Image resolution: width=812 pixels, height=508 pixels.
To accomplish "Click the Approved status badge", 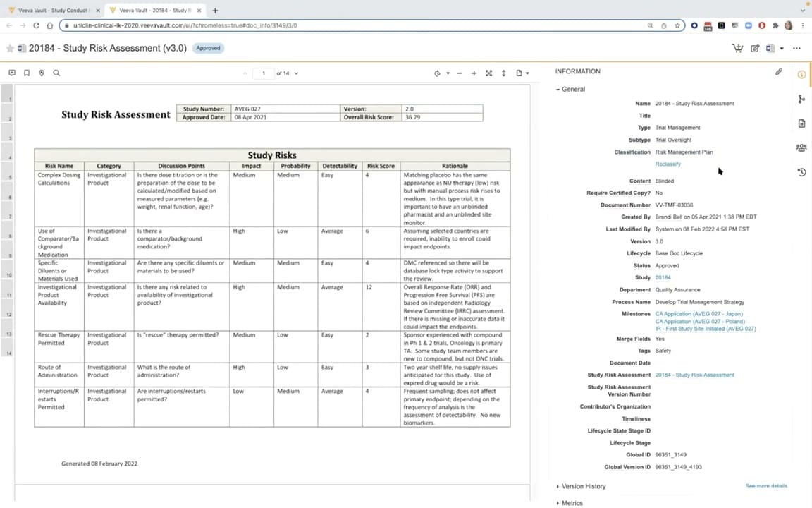I will tap(208, 48).
